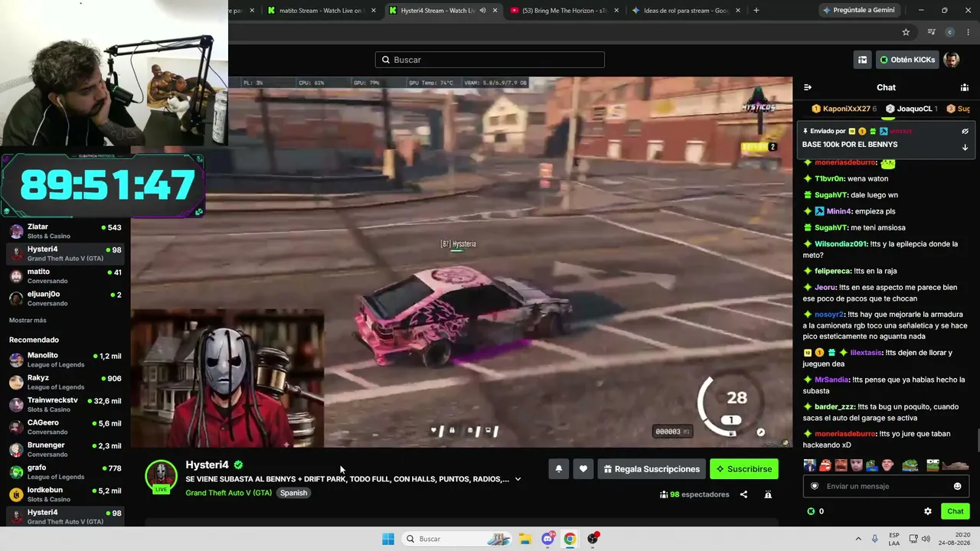Open Grand Theft Auto V (GTA) category link

point(228,493)
